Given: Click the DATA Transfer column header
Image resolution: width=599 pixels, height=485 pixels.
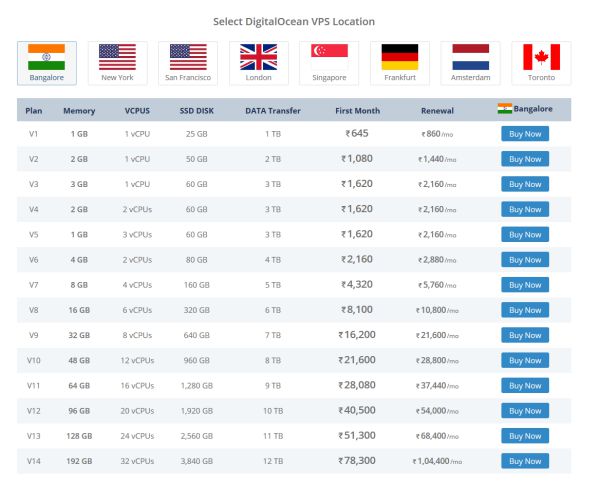Looking at the screenshot, I should 273,111.
